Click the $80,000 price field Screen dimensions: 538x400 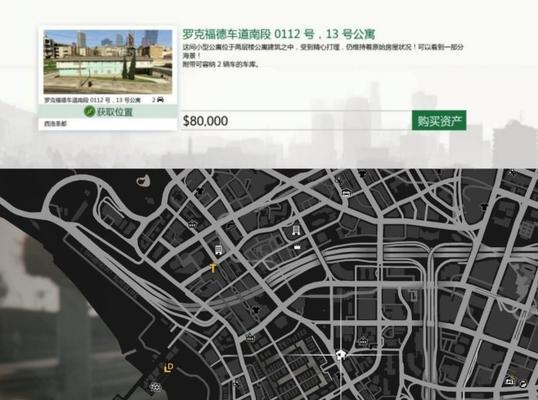tap(296, 121)
